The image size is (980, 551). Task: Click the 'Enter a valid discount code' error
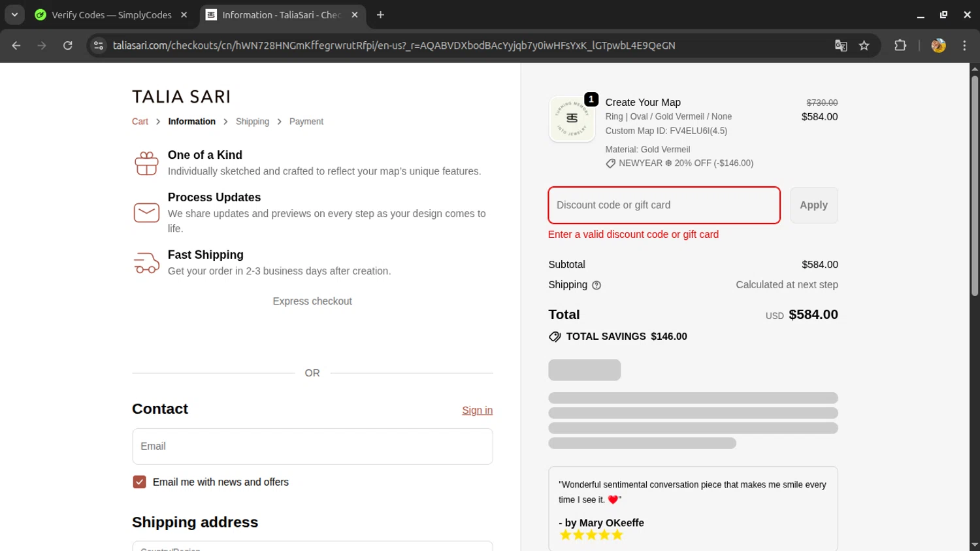click(x=633, y=235)
